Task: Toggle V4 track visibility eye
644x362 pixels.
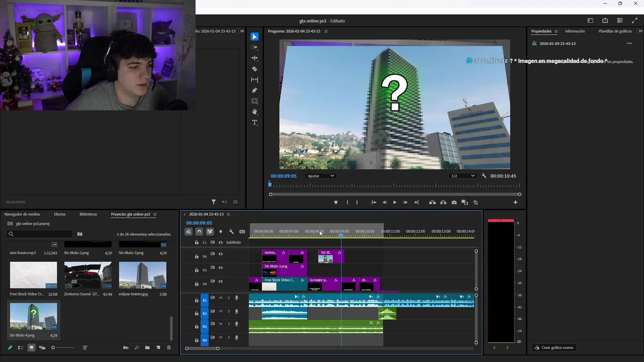Action: (220, 282)
